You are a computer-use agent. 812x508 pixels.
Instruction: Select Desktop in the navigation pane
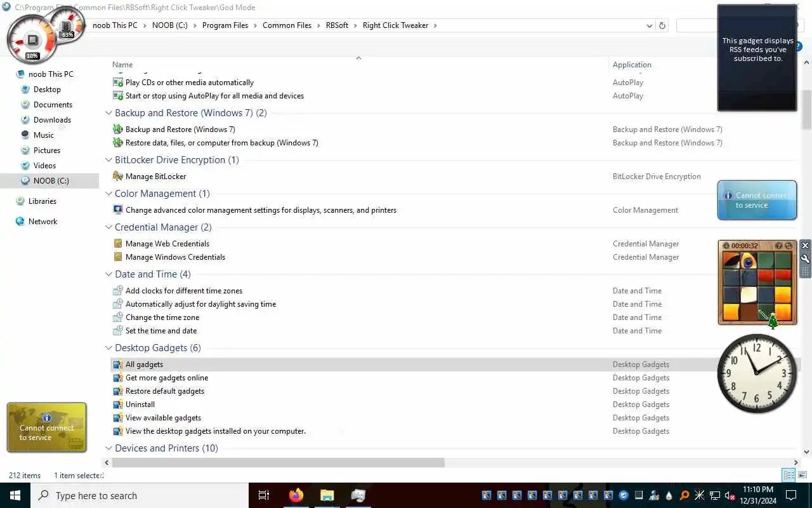(x=47, y=90)
